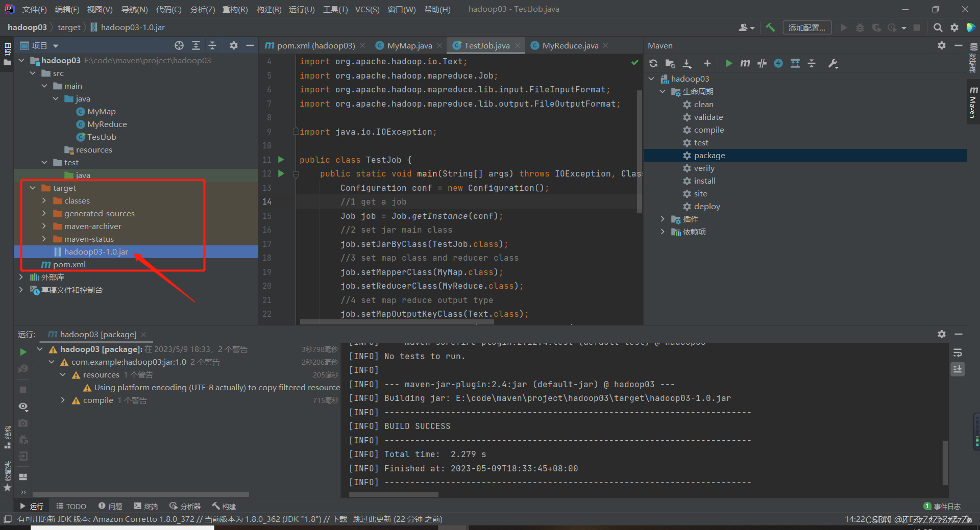The width and height of the screenshot is (980, 530).
Task: Expand maven-archiver folder
Action: [44, 226]
